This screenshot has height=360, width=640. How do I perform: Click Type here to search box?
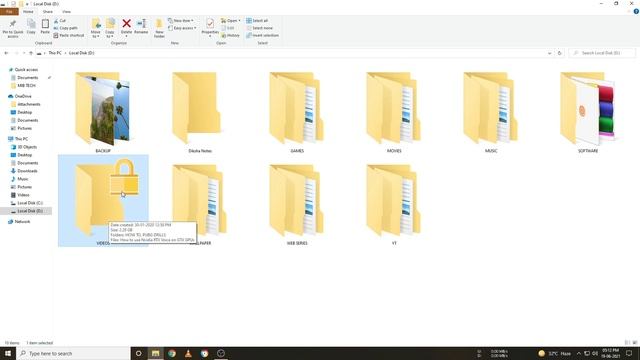73,353
